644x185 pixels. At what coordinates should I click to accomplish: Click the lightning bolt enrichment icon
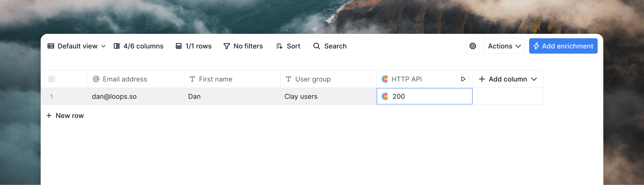[536, 46]
